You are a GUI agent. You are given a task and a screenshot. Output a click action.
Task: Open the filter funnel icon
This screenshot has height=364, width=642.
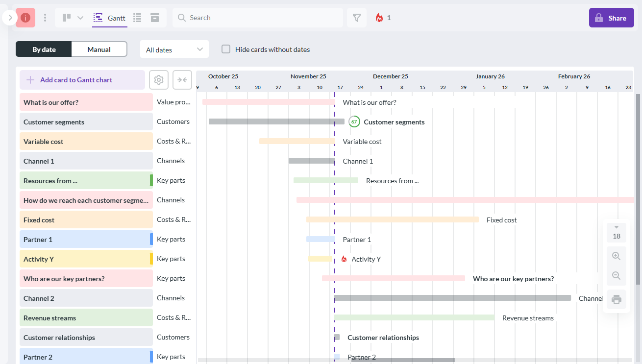357,18
